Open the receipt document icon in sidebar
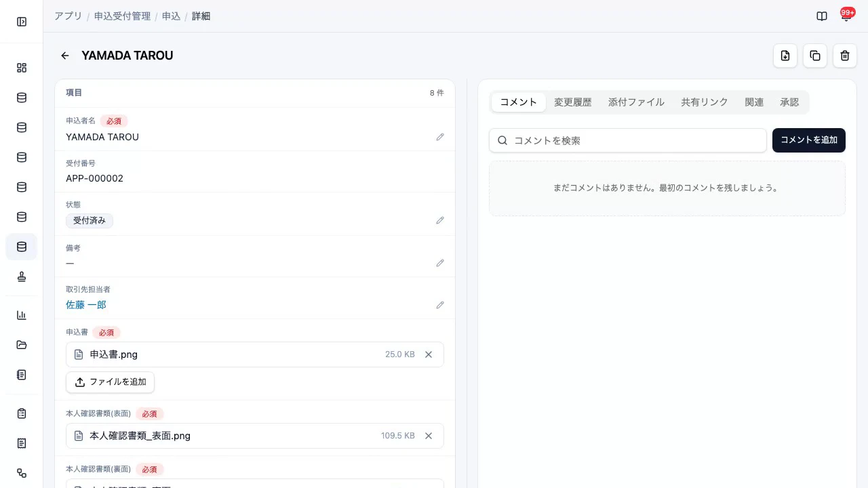Screen dimensions: 868x488 (x=22, y=443)
